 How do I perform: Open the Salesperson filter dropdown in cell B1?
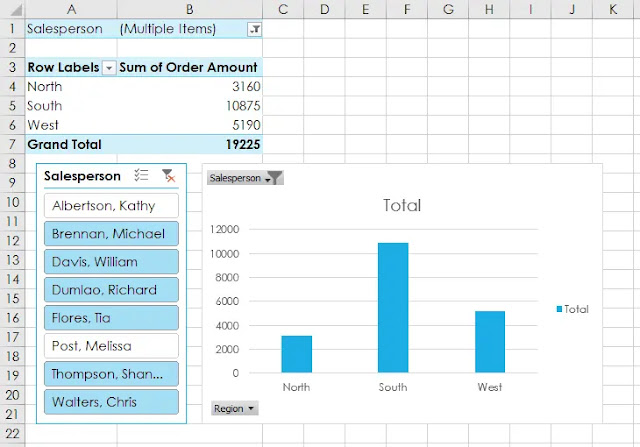255,29
